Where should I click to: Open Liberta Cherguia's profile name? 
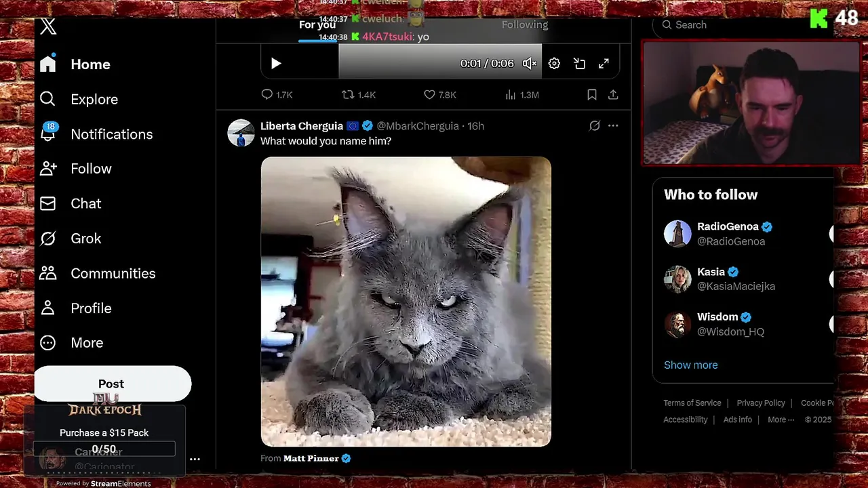(302, 126)
